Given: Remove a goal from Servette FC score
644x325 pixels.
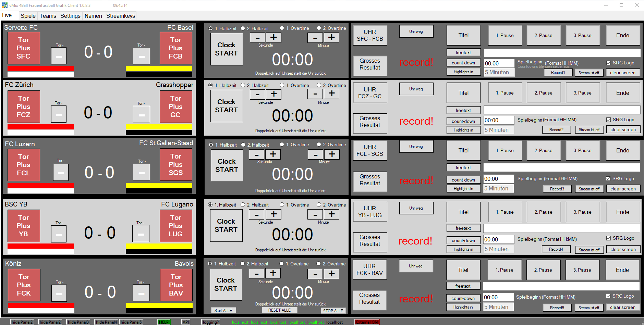Looking at the screenshot, I should point(59,56).
